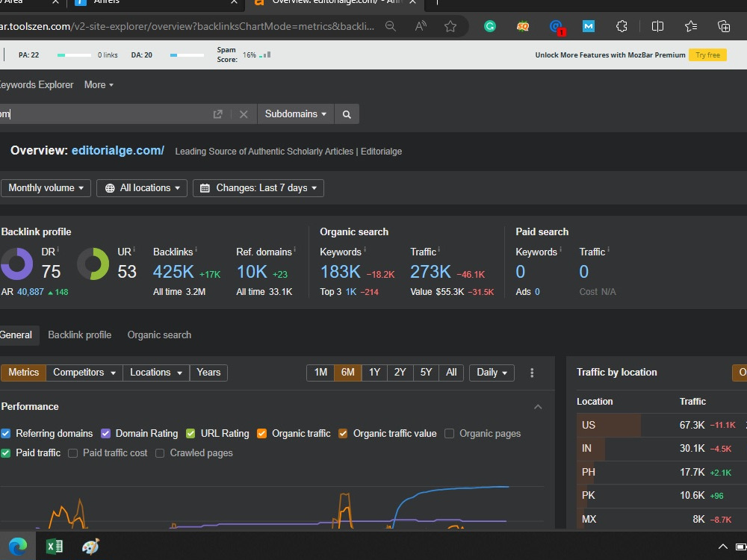Set chart range to 5Y
Image resolution: width=747 pixels, height=560 pixels.
(x=426, y=373)
